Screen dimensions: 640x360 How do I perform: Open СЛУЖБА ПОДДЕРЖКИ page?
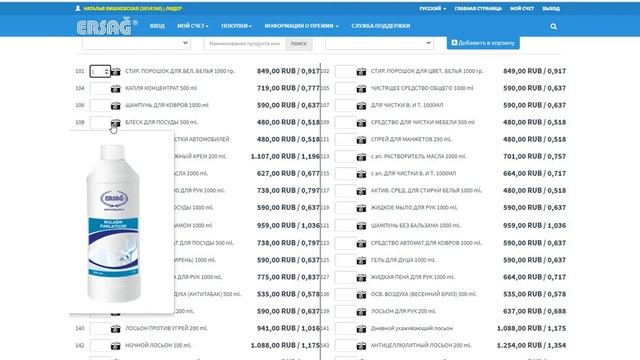click(x=380, y=26)
